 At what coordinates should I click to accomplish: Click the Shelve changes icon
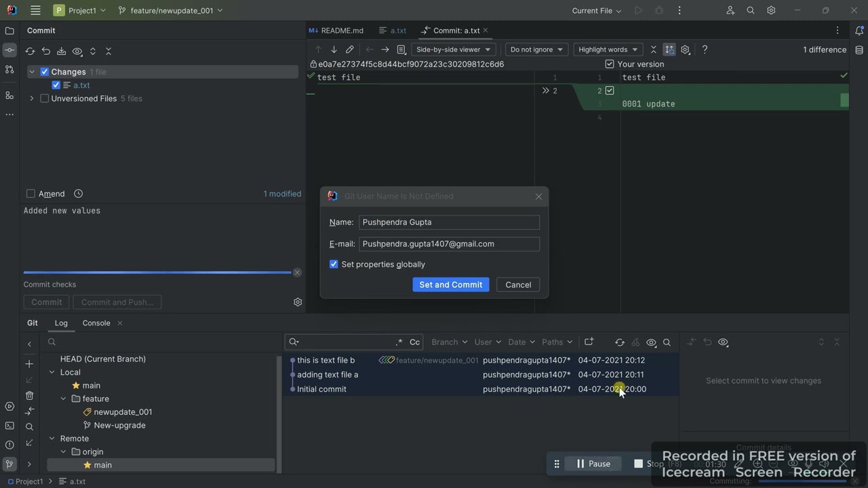[61, 52]
